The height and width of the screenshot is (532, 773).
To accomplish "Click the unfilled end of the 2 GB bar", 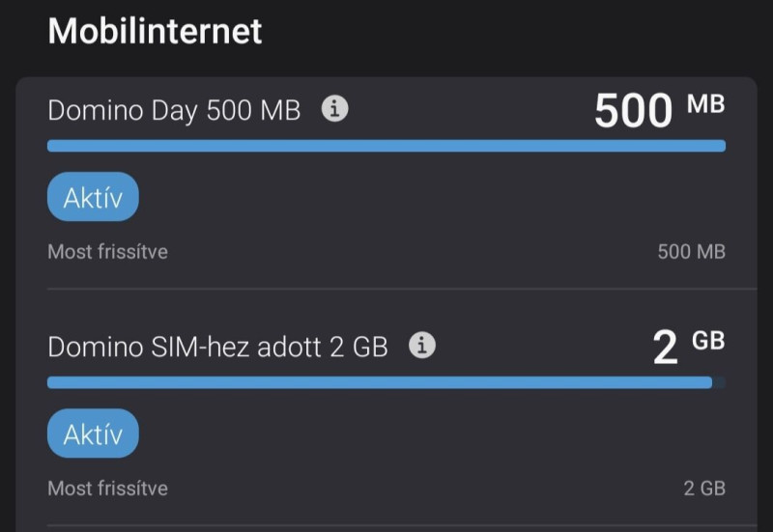I will 719,382.
